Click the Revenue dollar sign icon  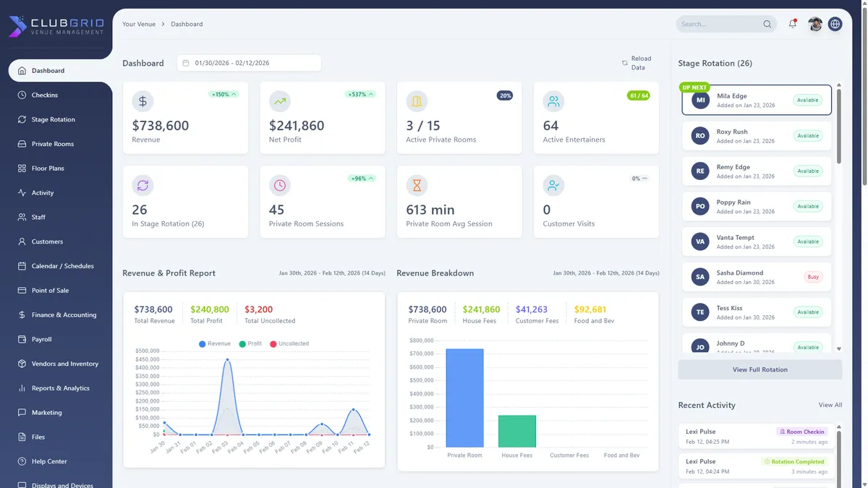click(142, 101)
